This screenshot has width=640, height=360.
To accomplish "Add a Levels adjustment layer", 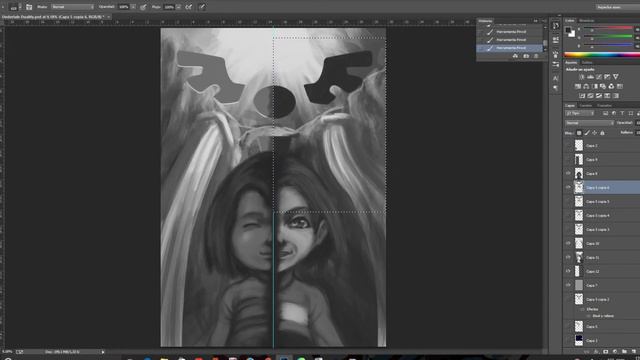I will pyautogui.click(x=590, y=77).
